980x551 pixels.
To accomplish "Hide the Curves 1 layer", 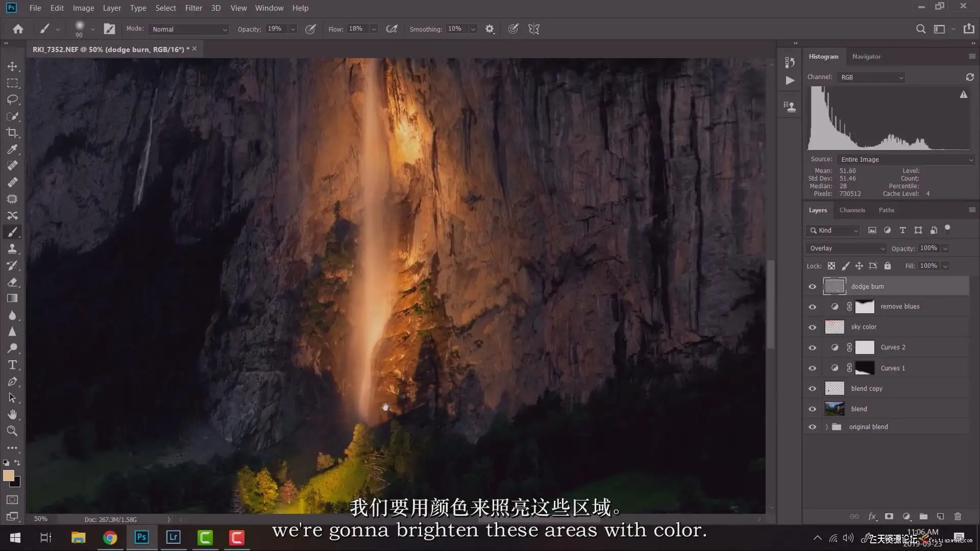I will point(812,368).
